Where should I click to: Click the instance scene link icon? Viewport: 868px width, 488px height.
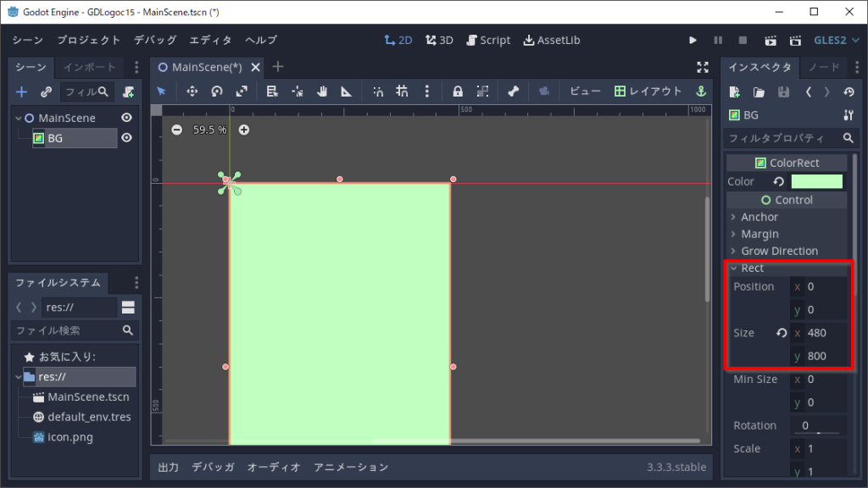[47, 91]
